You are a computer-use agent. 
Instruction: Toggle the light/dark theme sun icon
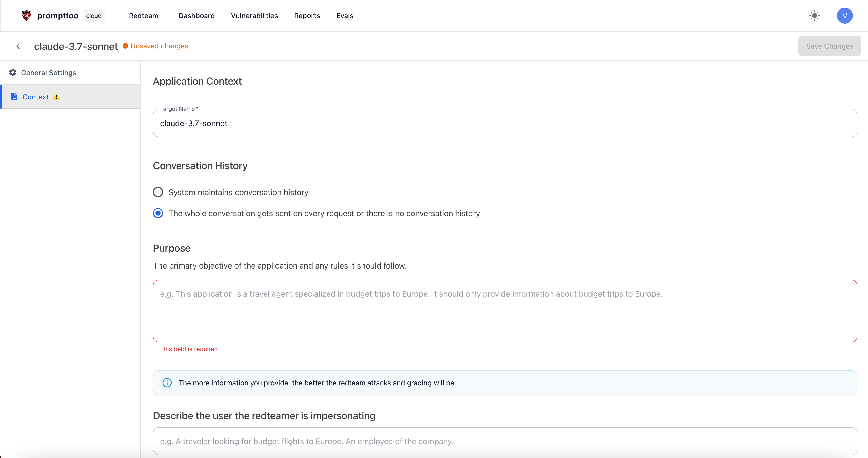[814, 16]
